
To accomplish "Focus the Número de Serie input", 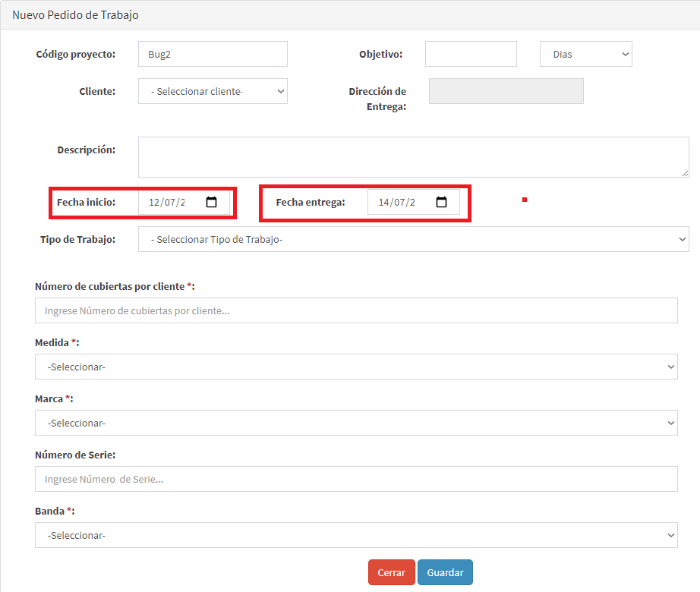I will click(356, 479).
